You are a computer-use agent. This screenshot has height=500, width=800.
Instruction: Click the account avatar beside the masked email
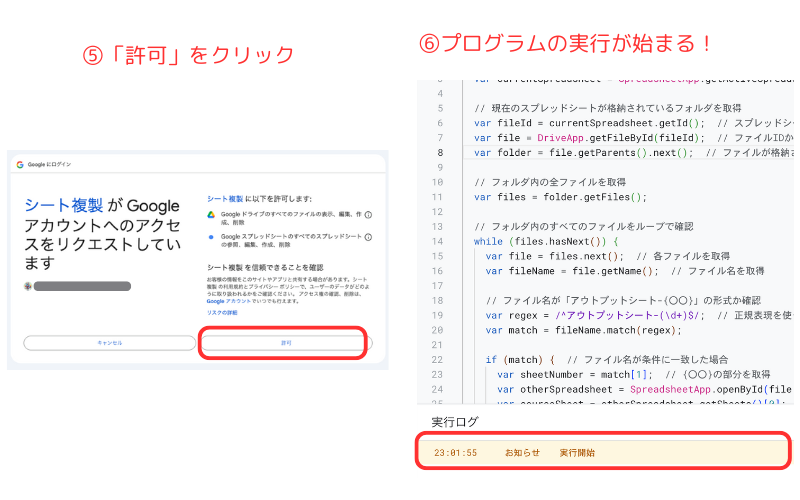tap(28, 286)
